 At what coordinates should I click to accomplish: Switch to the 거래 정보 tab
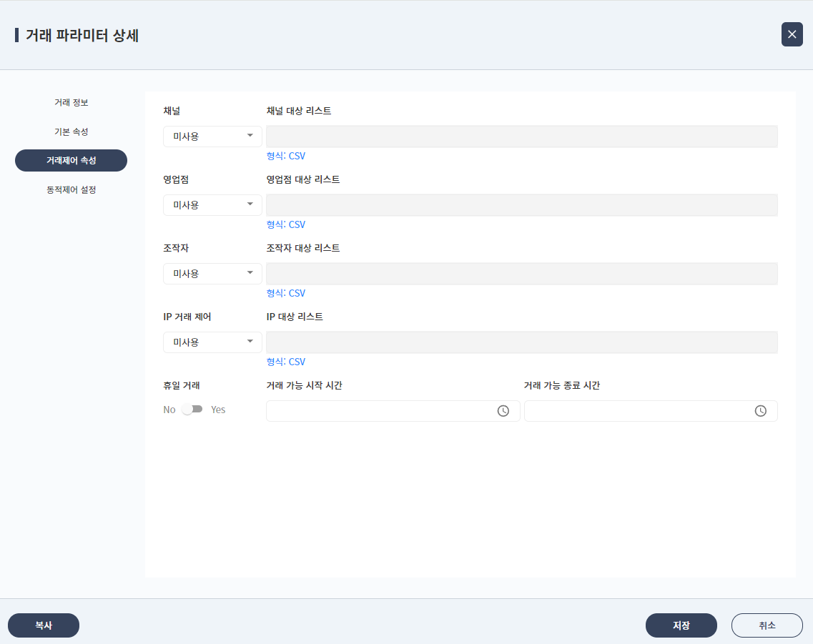[x=71, y=102]
